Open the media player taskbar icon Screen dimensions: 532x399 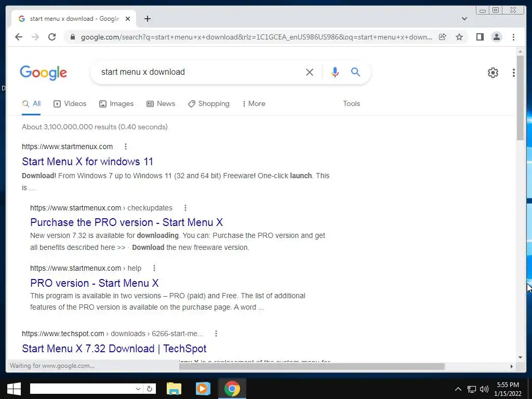203,389
